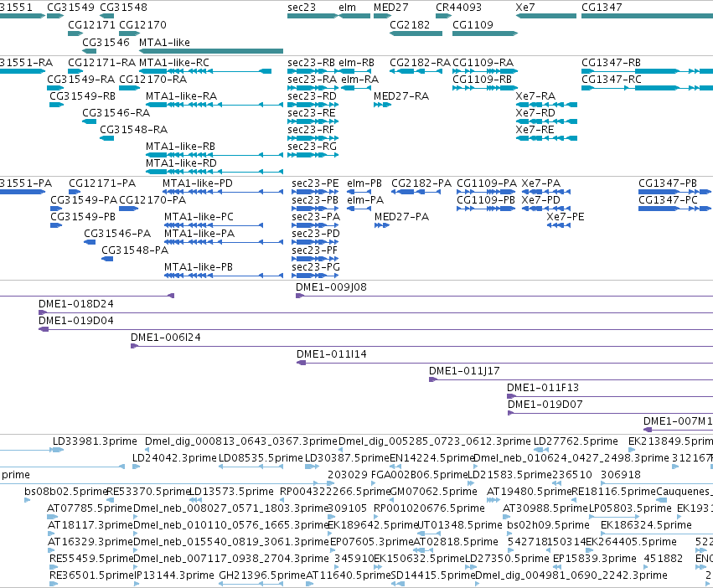Select transcript sec23-RB

[313, 71]
